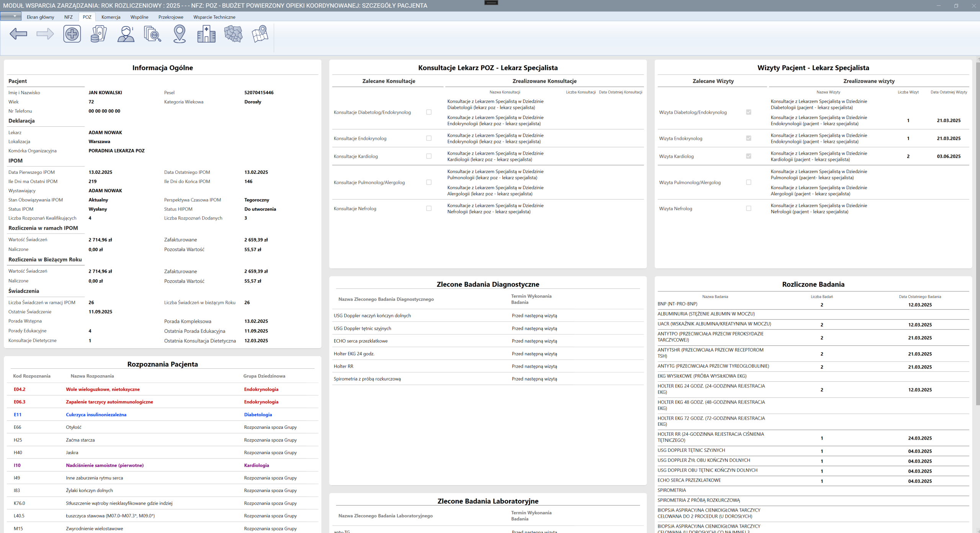Click Wizyta Kardiolog date 03.06.2025

(x=949, y=156)
